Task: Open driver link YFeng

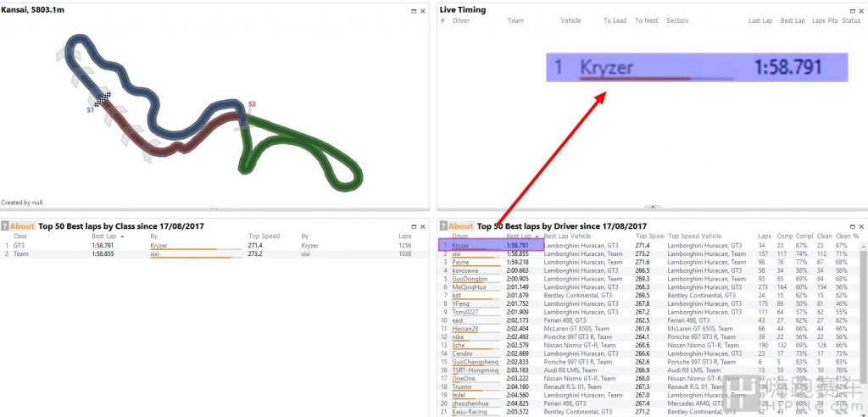Action: tap(460, 303)
